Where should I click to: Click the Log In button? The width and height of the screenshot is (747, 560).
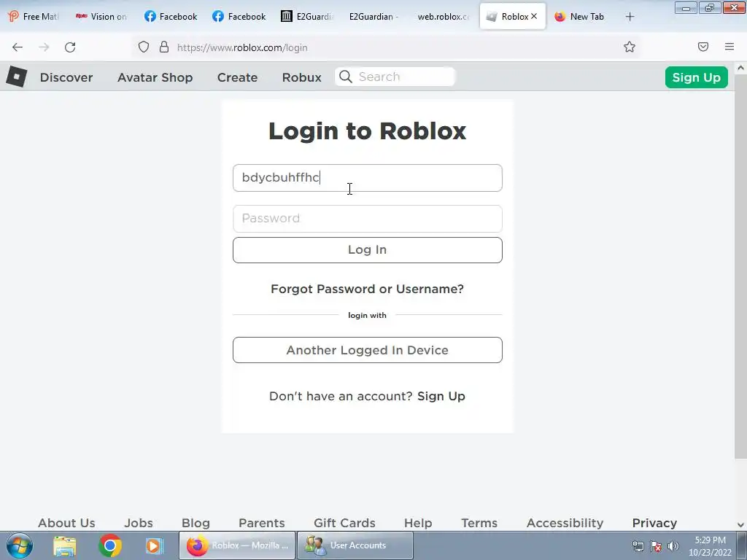pos(368,250)
